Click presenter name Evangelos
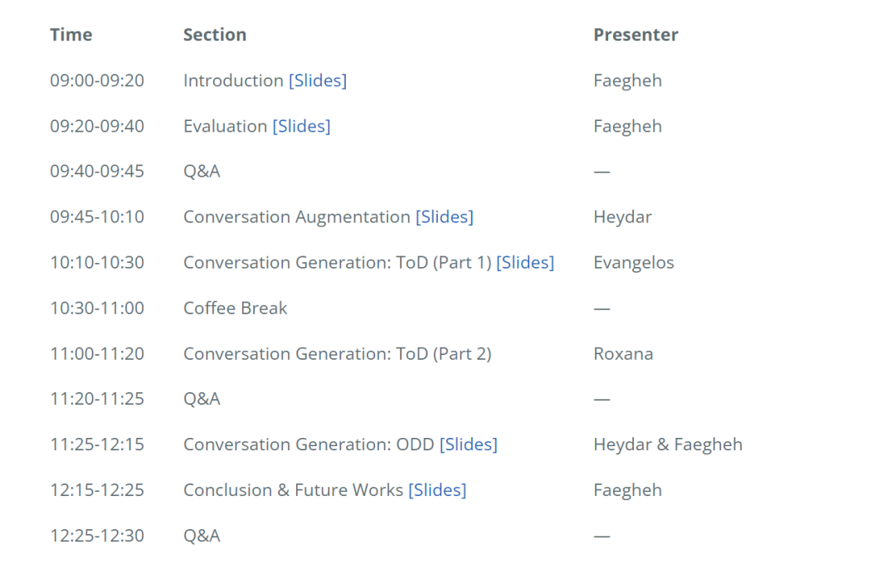 click(x=634, y=263)
